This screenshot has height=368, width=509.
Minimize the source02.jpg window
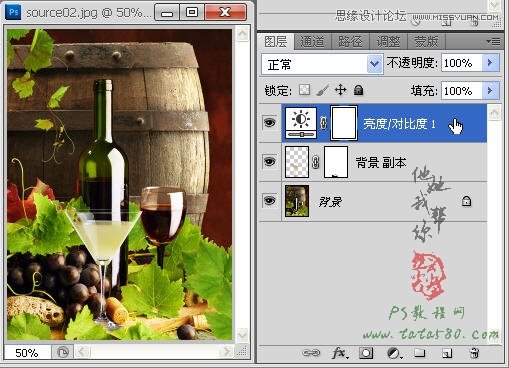click(167, 12)
